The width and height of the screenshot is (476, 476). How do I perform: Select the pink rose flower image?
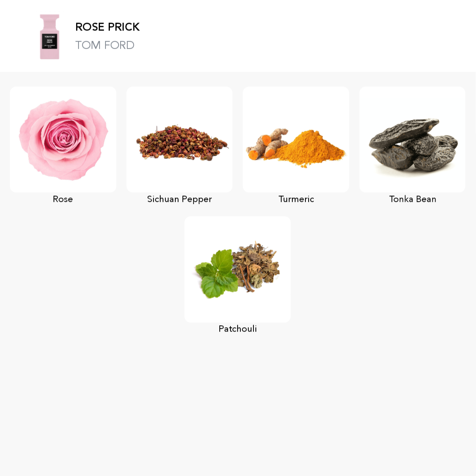click(63, 139)
